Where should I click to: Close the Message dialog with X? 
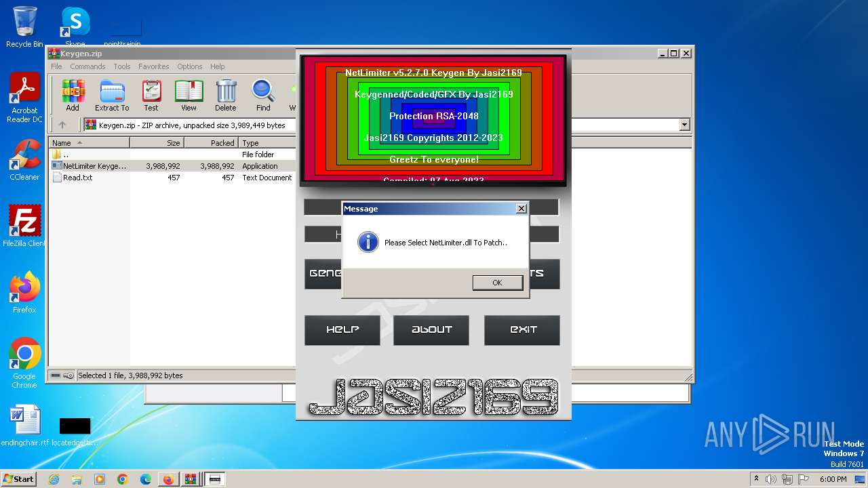coord(521,209)
